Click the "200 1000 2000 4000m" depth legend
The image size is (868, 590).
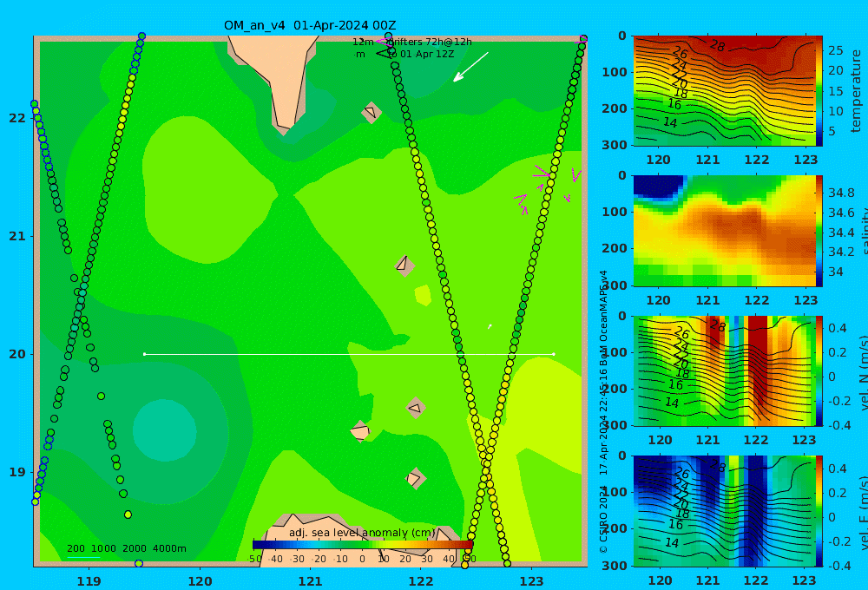point(126,548)
